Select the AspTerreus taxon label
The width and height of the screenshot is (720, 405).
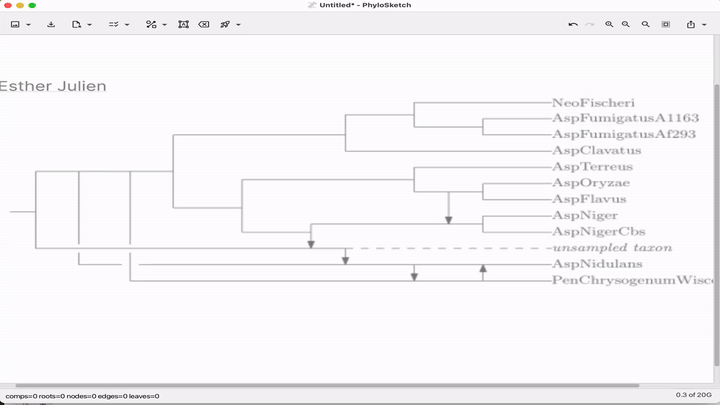coord(592,167)
